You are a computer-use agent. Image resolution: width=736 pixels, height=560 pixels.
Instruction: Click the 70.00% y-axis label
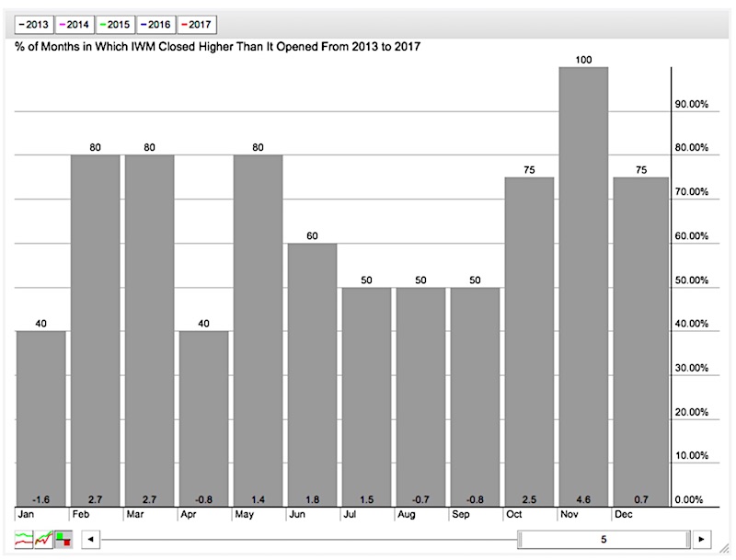[692, 192]
